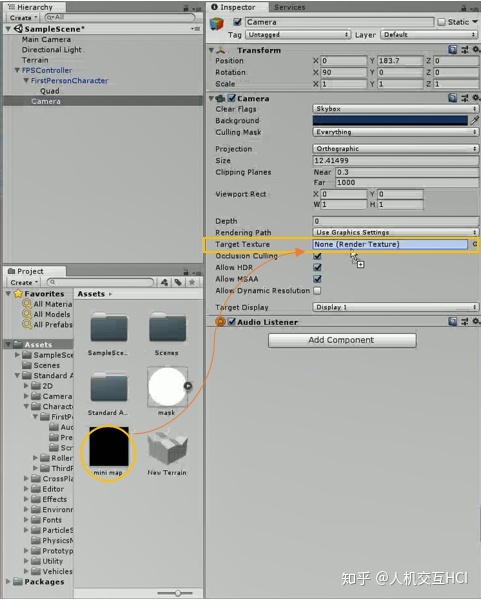Select the New Terrain asset

point(167,453)
